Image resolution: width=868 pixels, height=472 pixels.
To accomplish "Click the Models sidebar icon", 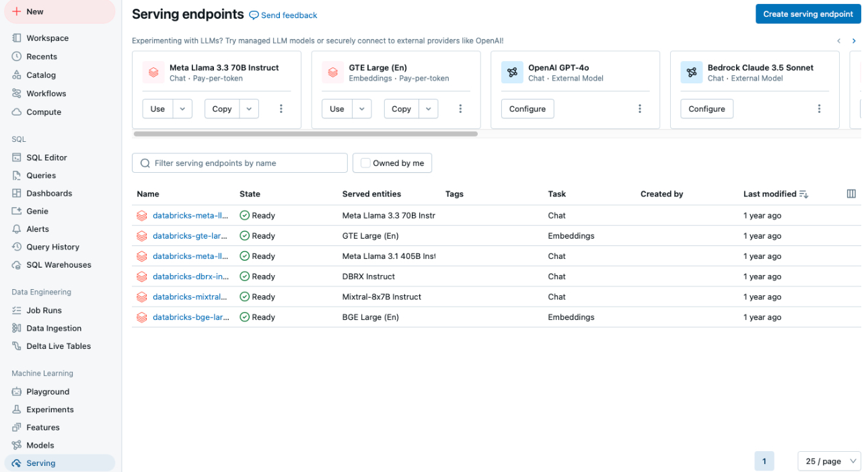I will pyautogui.click(x=17, y=445).
